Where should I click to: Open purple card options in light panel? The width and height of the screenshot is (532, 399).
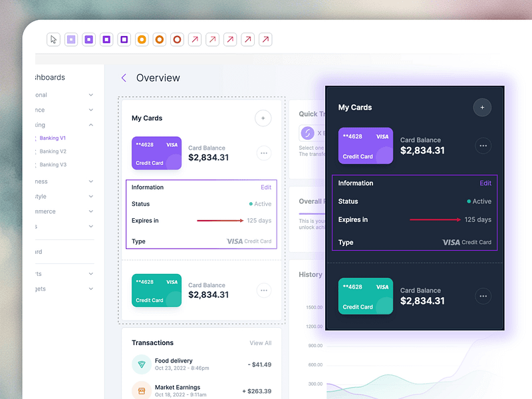pos(264,153)
